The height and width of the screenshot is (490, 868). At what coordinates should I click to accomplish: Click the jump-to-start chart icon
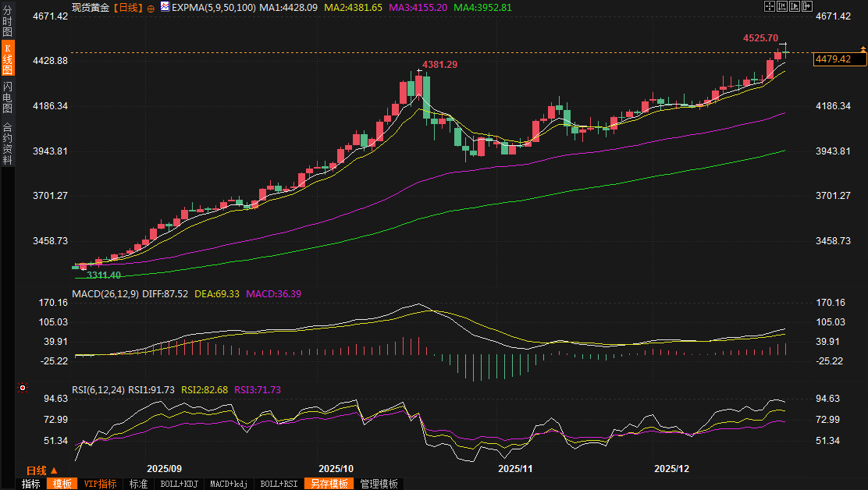click(783, 6)
